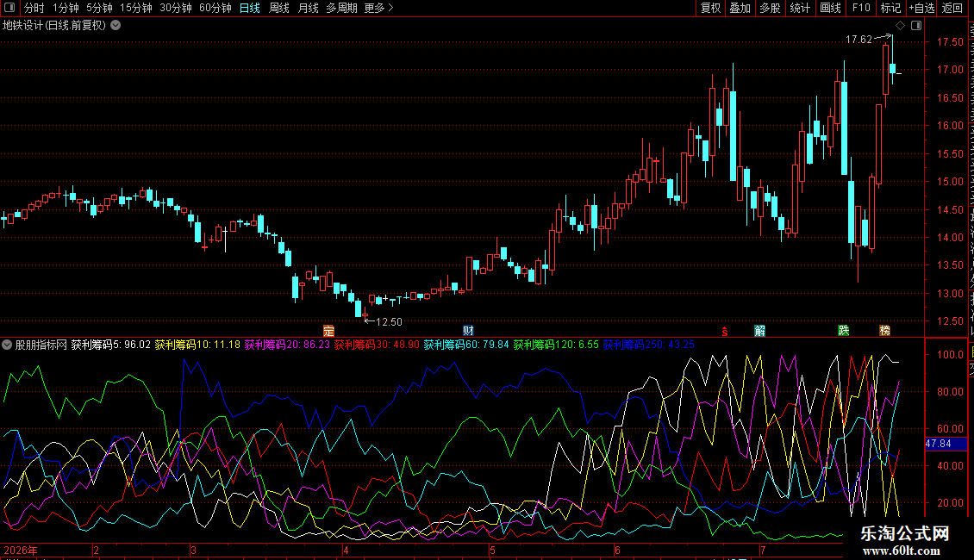The height and width of the screenshot is (560, 974).
Task: Click month 4 on the time axis
Action: (346, 550)
